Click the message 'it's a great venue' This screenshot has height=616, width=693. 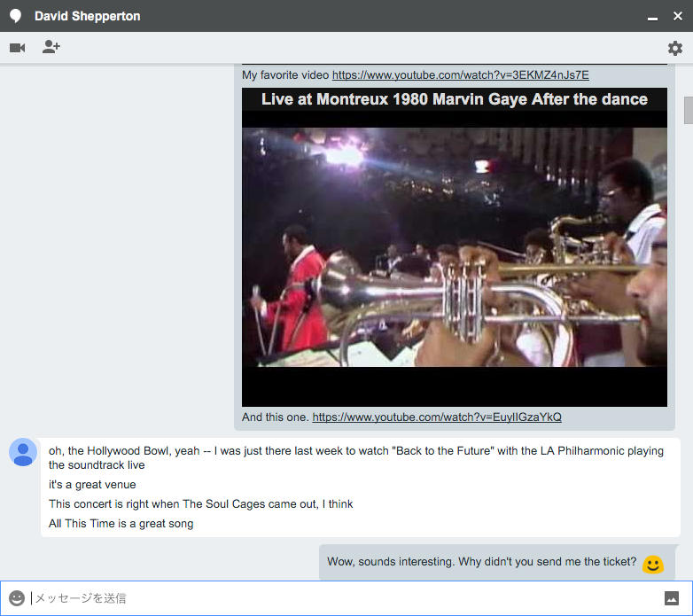92,485
